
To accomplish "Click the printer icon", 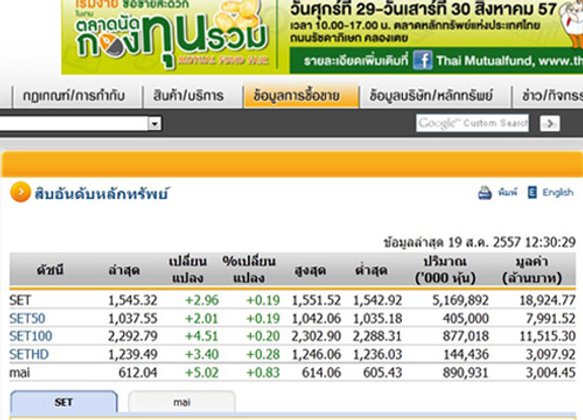I will (484, 193).
